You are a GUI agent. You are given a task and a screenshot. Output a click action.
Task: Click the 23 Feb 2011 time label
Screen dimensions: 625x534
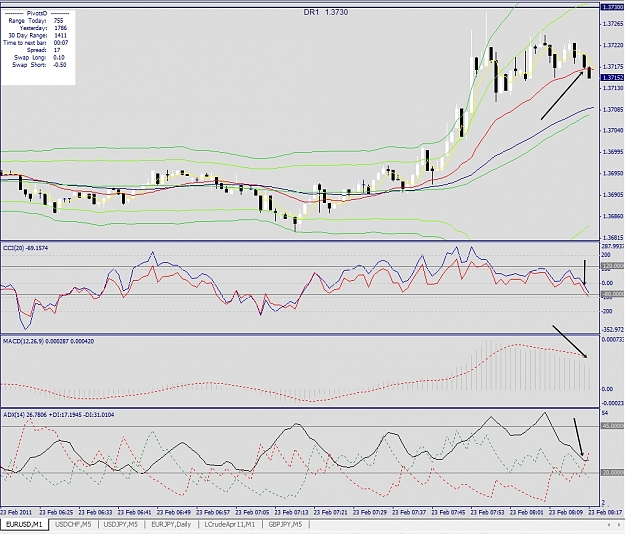pyautogui.click(x=18, y=512)
